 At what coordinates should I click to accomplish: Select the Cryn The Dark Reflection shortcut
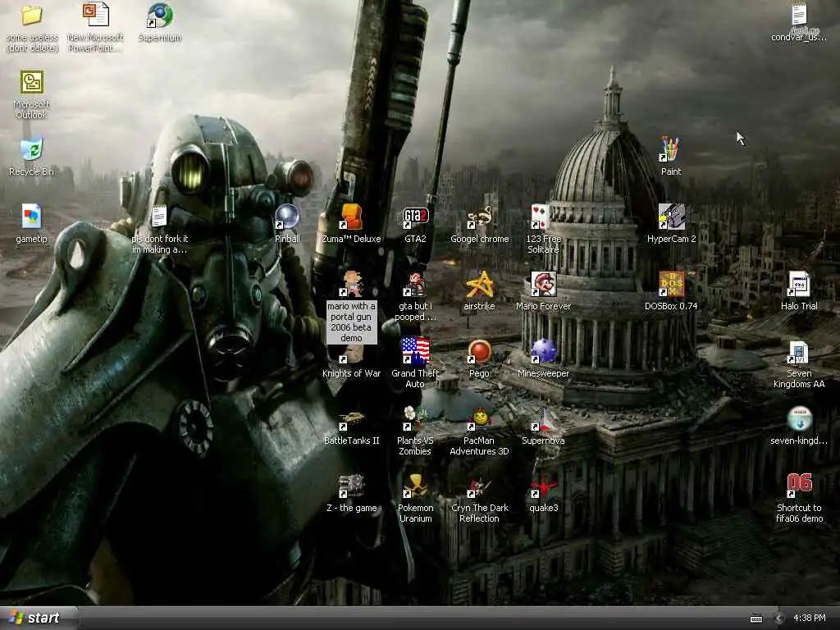pos(479,486)
